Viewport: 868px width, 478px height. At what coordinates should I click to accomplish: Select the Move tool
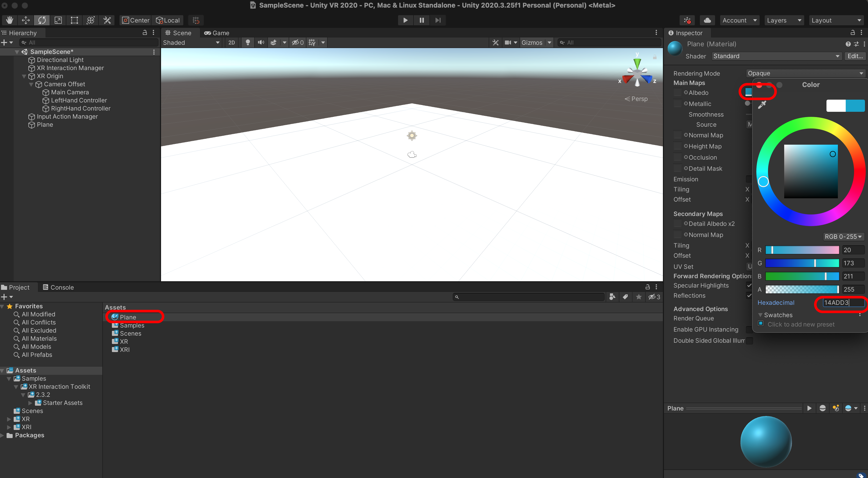(26, 20)
